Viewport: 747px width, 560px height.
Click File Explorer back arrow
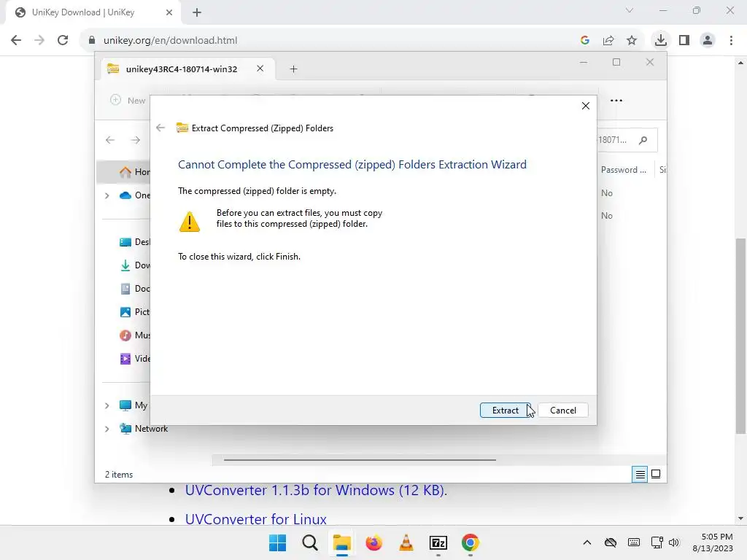coord(110,139)
